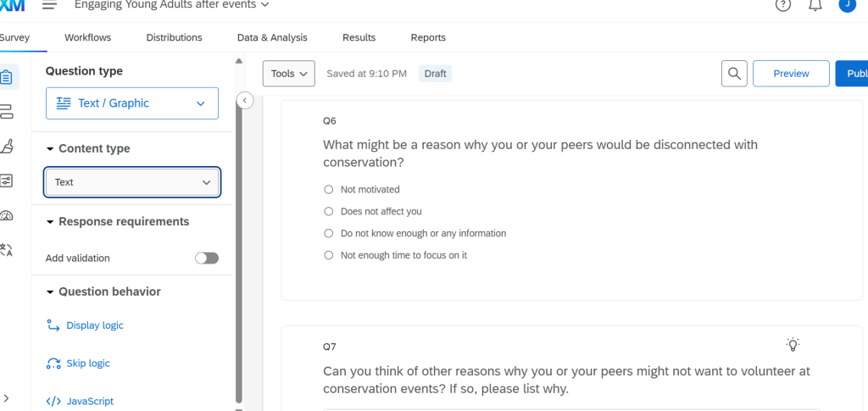868x411 pixels.
Task: Toggle the Add validation switch
Action: pyautogui.click(x=207, y=258)
